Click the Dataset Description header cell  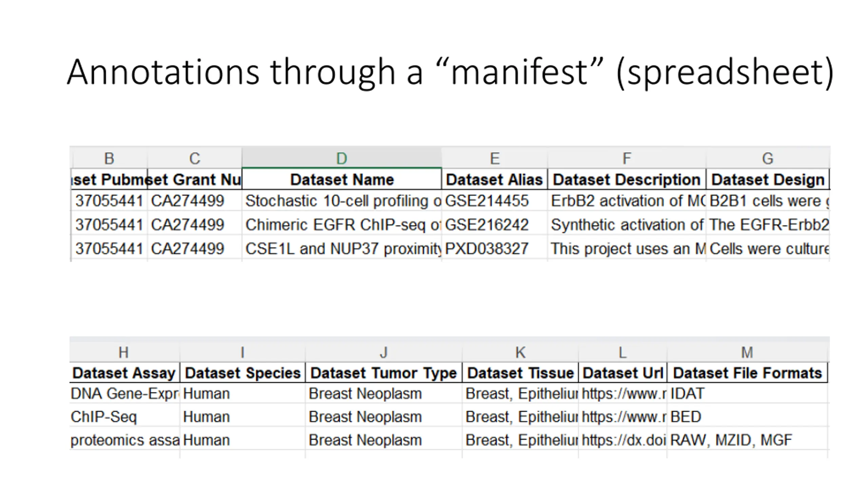coord(627,179)
